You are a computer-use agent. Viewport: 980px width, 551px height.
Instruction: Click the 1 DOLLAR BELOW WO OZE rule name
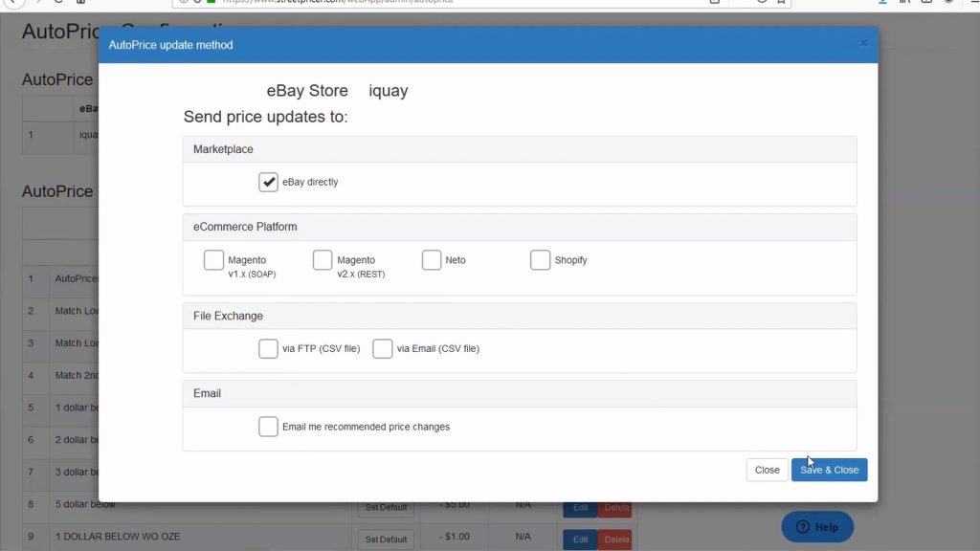(x=118, y=537)
